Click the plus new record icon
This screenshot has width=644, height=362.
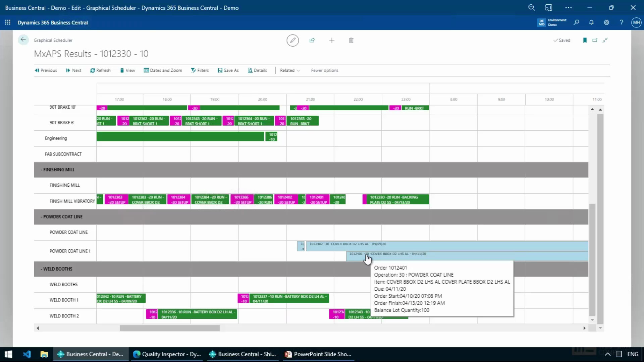pos(332,40)
